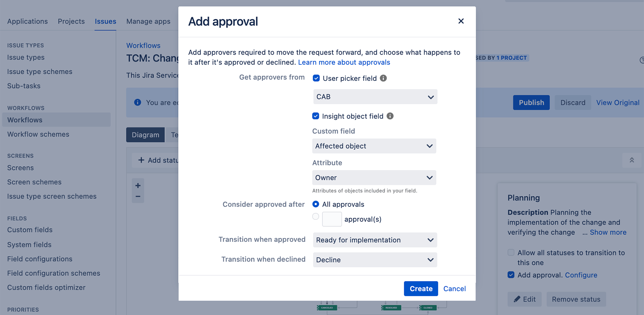Zoom out the workflow diagram
The width and height of the screenshot is (644, 315).
click(138, 197)
